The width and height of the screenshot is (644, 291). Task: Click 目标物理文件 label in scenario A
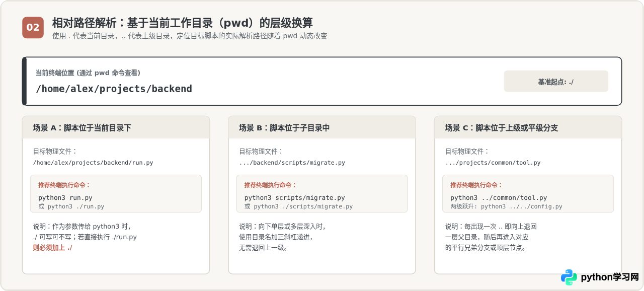pos(55,151)
